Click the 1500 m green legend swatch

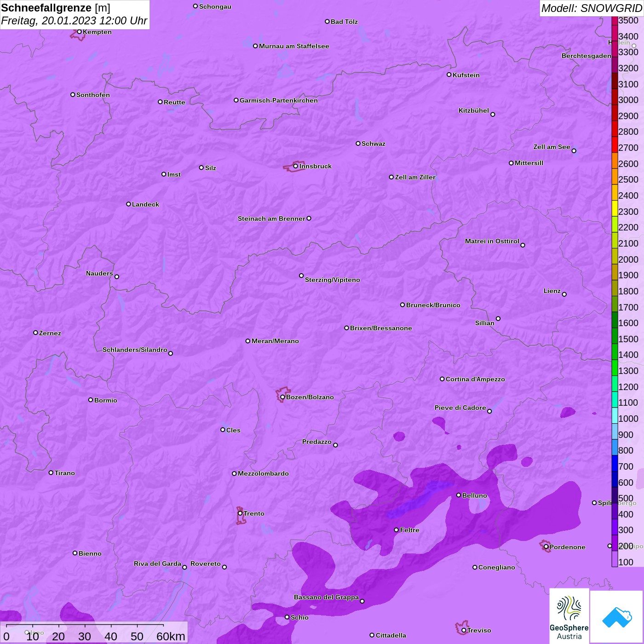point(615,336)
